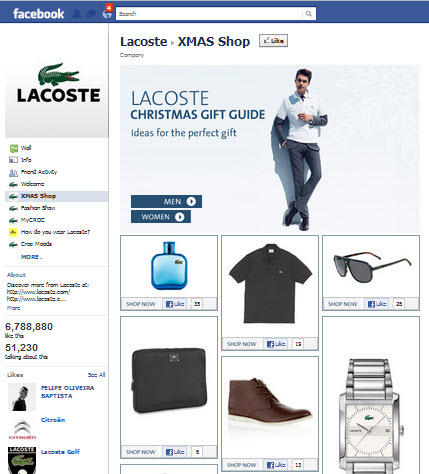Click the Facebook logo

(38, 14)
